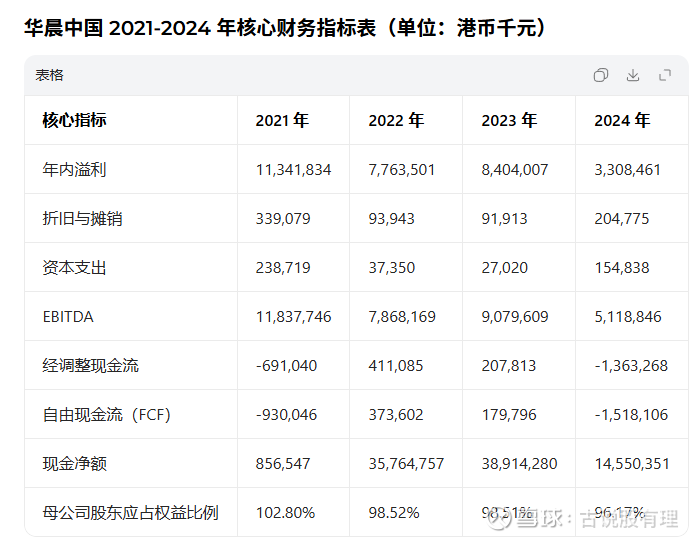Click the value 339,079

click(283, 218)
